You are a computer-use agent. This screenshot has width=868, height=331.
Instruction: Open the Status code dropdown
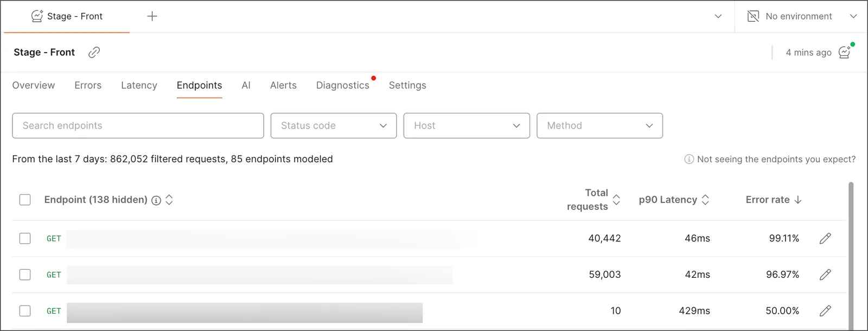click(x=334, y=125)
